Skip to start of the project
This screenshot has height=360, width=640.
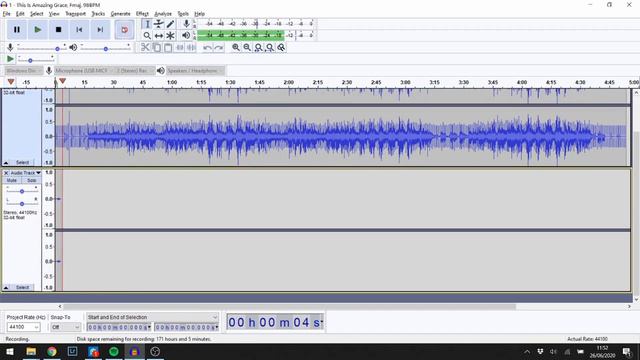coord(79,30)
